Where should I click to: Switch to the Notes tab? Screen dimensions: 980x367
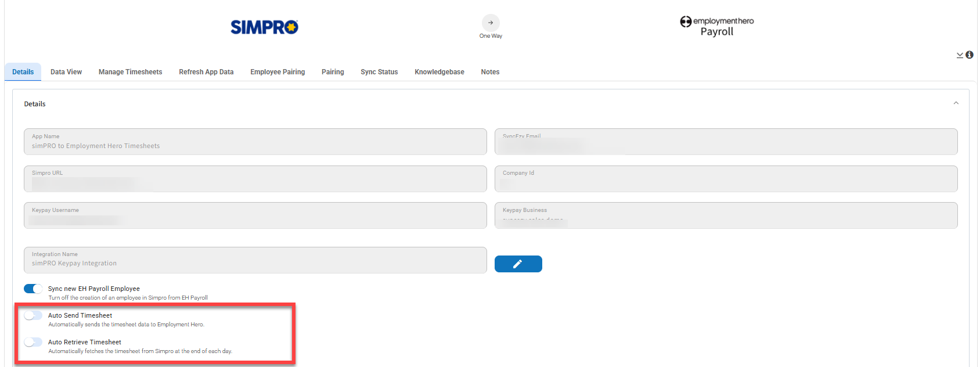(490, 72)
